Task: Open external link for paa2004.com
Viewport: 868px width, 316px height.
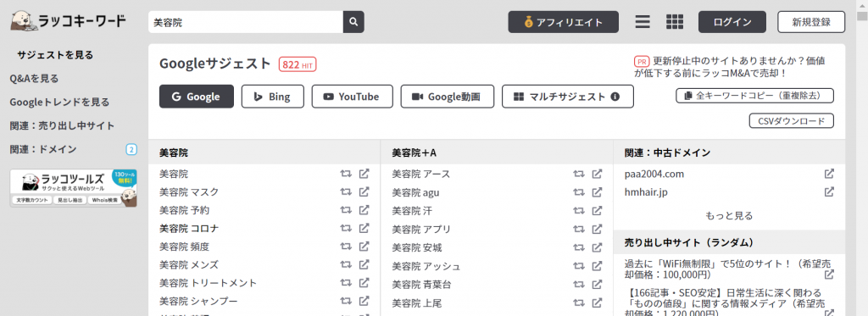Action: pyautogui.click(x=829, y=174)
